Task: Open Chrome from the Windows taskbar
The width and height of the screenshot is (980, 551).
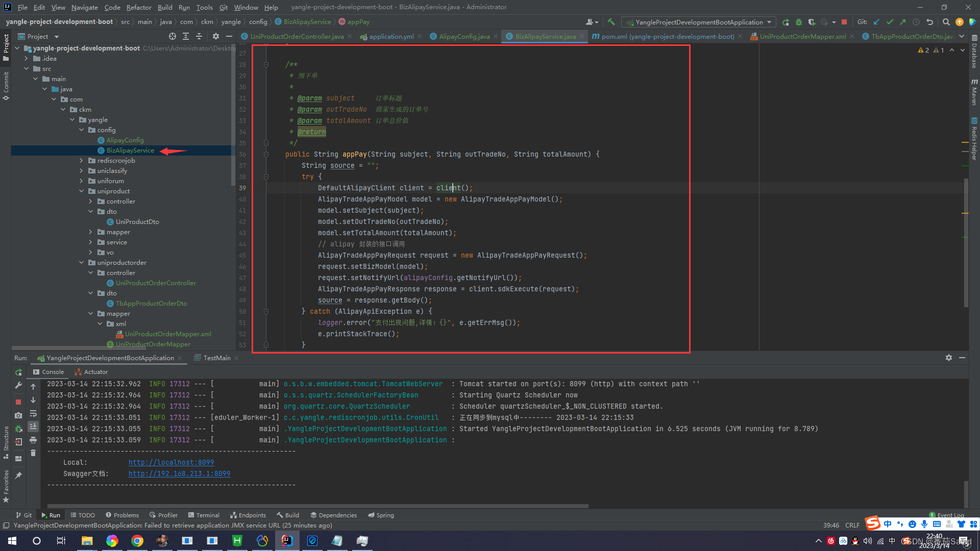Action: click(137, 541)
